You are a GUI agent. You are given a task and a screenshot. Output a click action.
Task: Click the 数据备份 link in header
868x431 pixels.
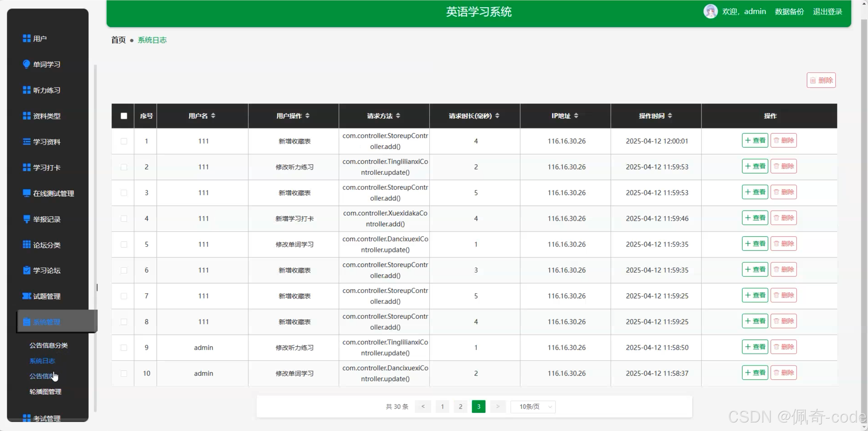coord(789,11)
